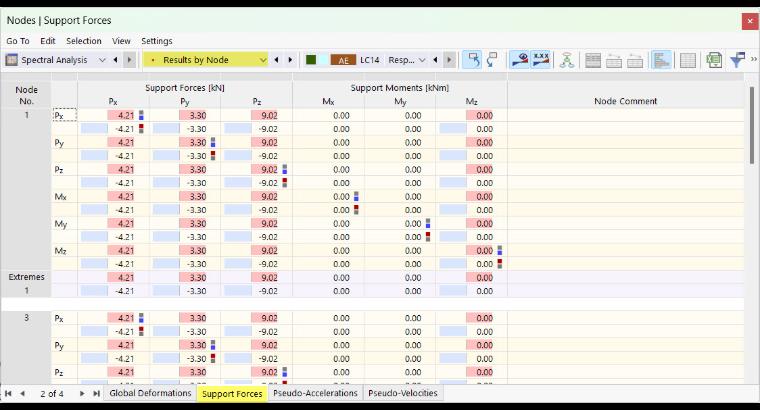Image resolution: width=760 pixels, height=410 pixels.
Task: Switch to Support Forces tab
Action: (232, 394)
